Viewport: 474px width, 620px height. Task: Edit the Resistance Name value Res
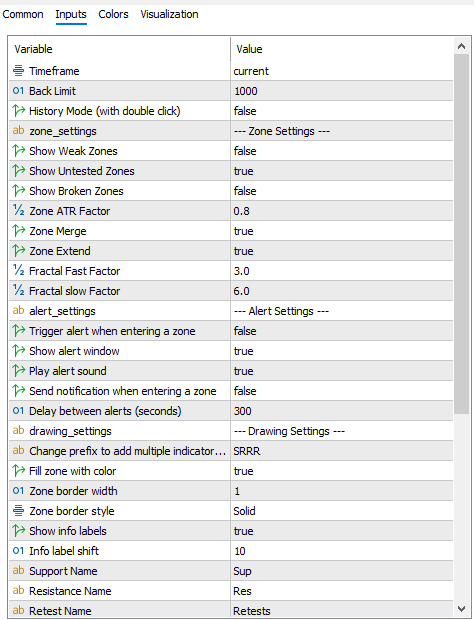coord(342,591)
